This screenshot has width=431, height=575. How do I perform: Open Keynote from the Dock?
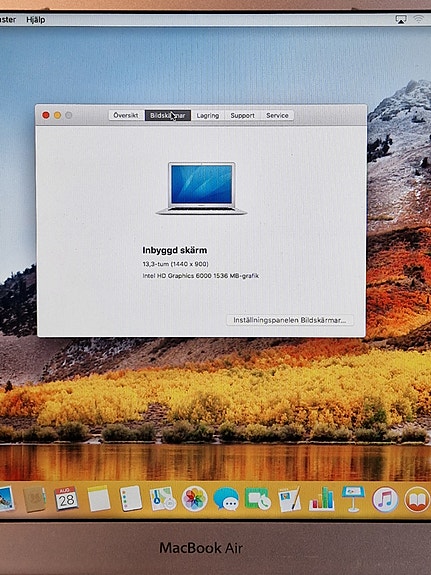click(x=353, y=499)
